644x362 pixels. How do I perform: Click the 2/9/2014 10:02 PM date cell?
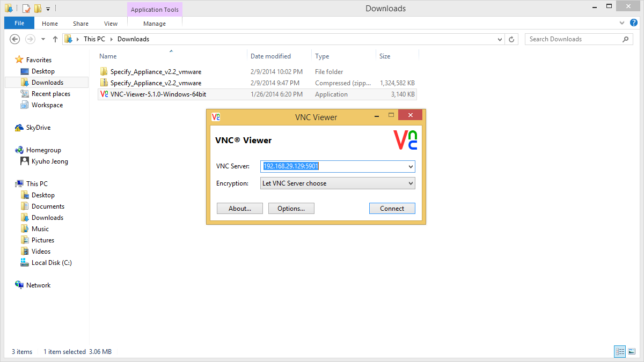click(x=276, y=72)
